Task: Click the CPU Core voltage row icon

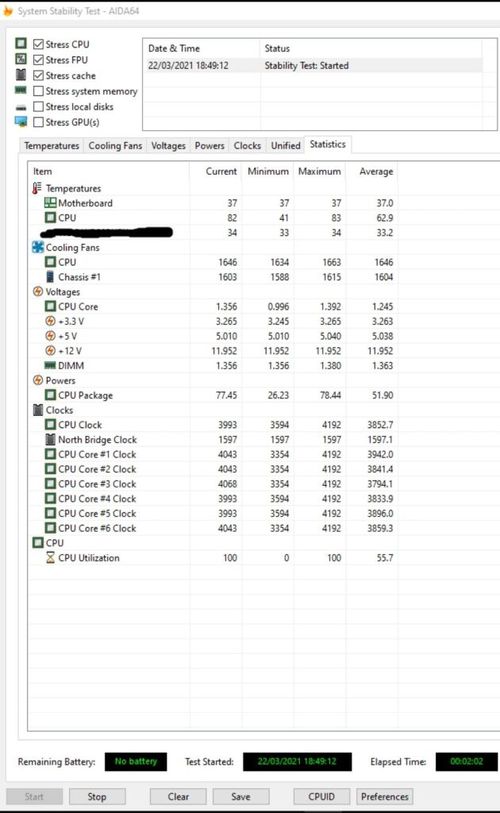Action: coord(50,306)
